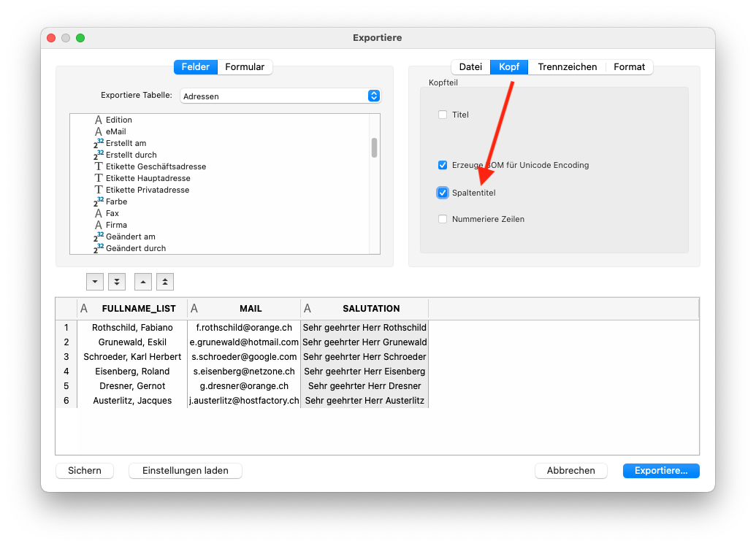The height and width of the screenshot is (546, 756).
Task: Uncheck Erzeuge BOM für Unicode Encoding
Action: [443, 165]
